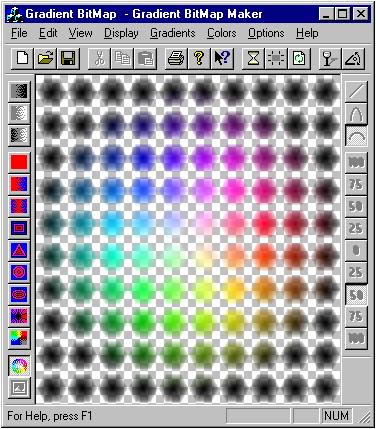Viewport: 376px width, 429px height.
Task: Save using the floppy disk icon
Action: pos(68,58)
